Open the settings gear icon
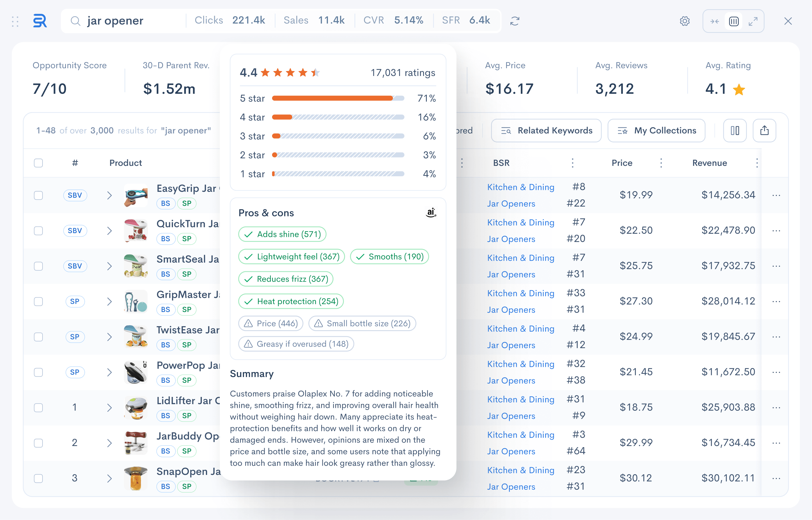Screen dimensions: 812x520 [x=684, y=21]
